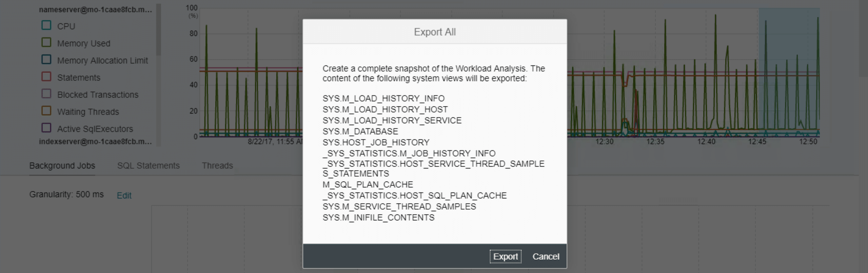Image resolution: width=868 pixels, height=273 pixels.
Task: Toggle the Waiting Threads checkbox
Action: pyautogui.click(x=46, y=111)
